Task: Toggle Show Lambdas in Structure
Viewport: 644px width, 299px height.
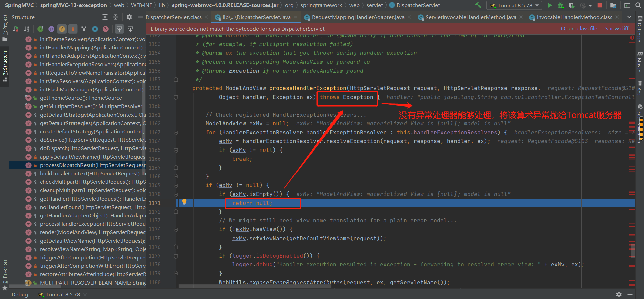Action: point(106,29)
